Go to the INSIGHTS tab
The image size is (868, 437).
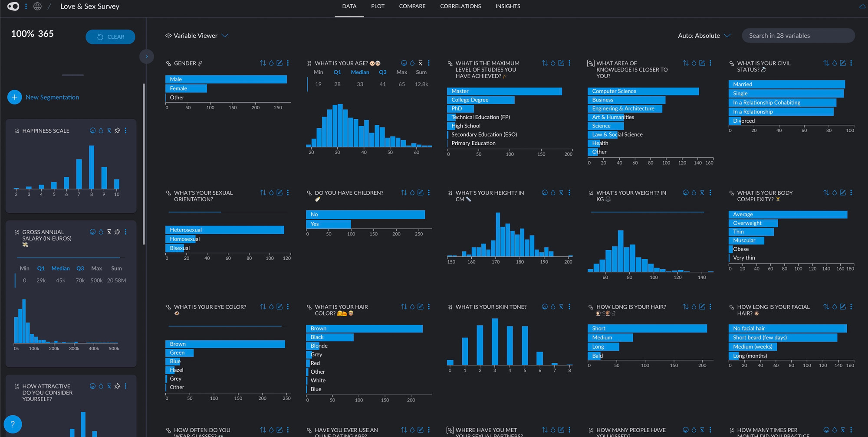point(508,7)
